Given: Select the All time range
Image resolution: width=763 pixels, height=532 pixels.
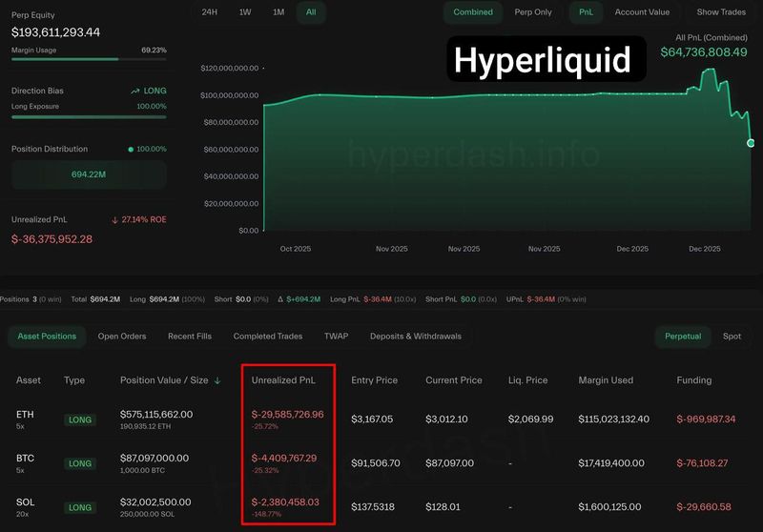Looking at the screenshot, I should point(311,12).
